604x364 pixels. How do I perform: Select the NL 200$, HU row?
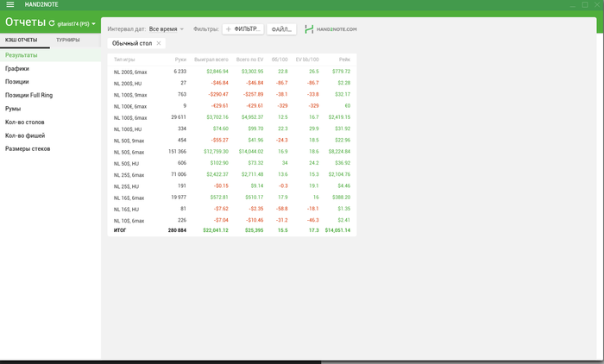tap(232, 83)
